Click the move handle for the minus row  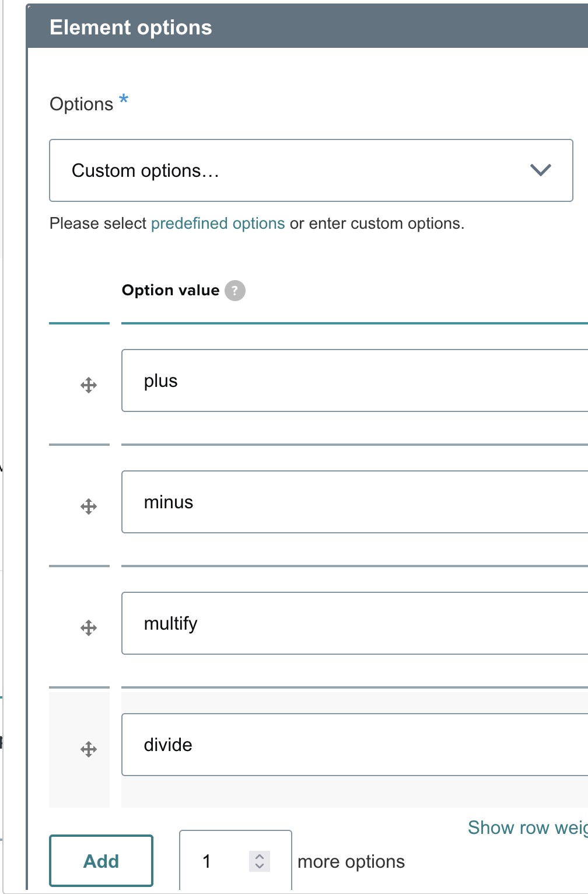pyautogui.click(x=89, y=507)
